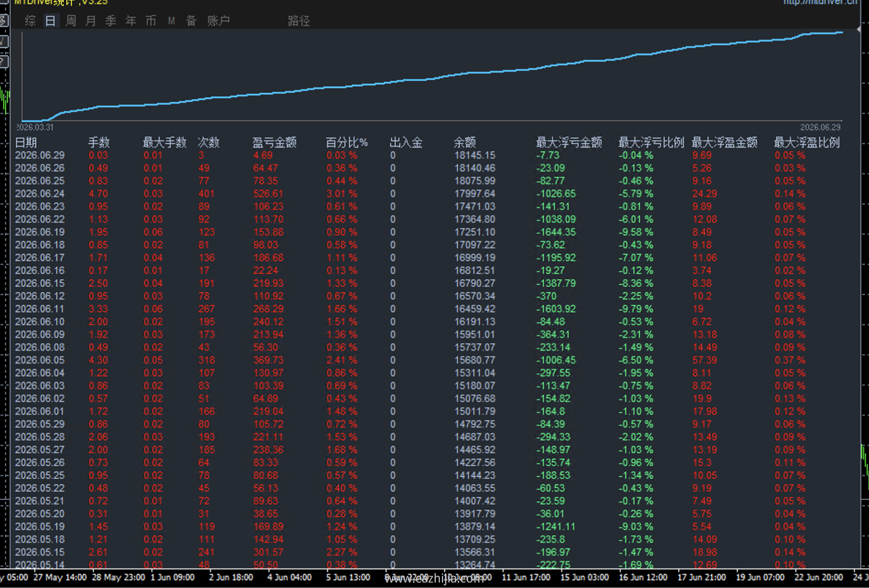Switch to the 年 yearly tab
869x588 pixels.
131,21
